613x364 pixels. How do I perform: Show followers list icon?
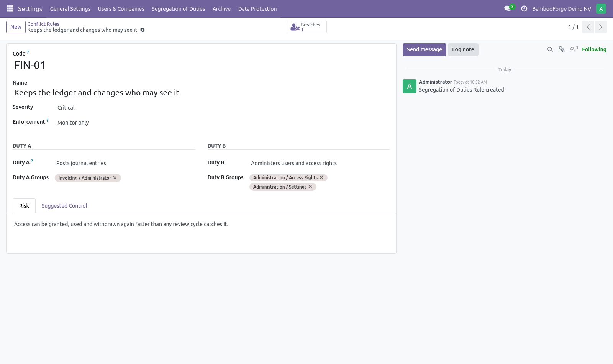tap(574, 49)
